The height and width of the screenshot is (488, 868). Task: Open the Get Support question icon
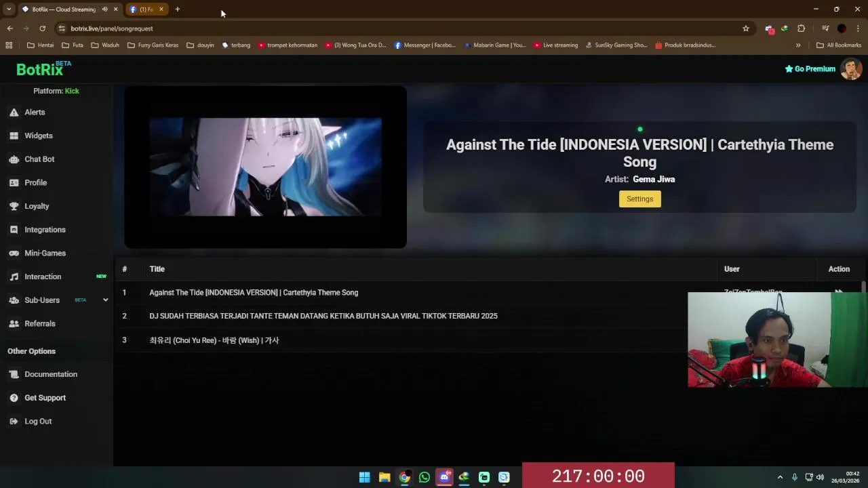[14, 398]
